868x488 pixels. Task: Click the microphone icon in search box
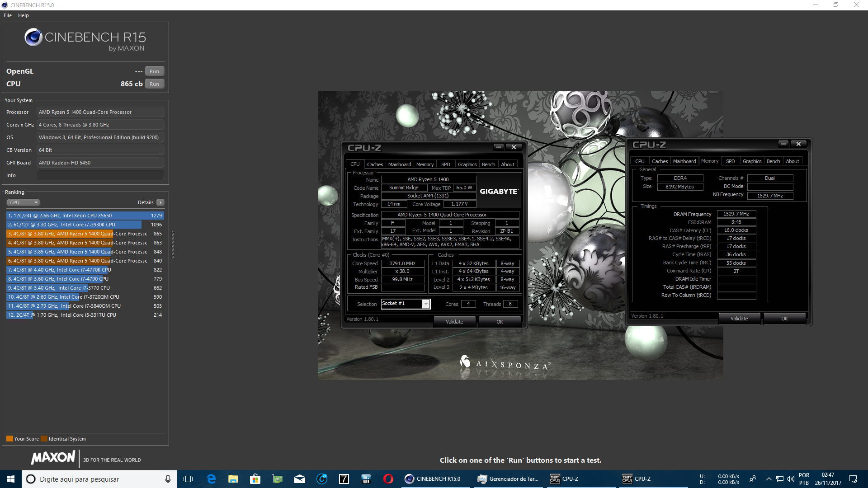168,479
